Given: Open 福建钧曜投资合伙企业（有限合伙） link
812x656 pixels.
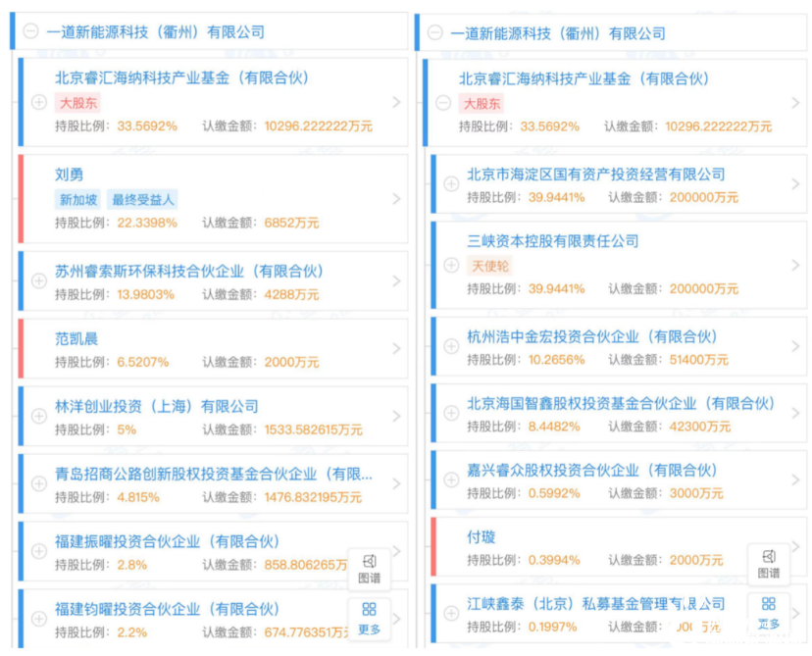Looking at the screenshot, I should point(168,609).
